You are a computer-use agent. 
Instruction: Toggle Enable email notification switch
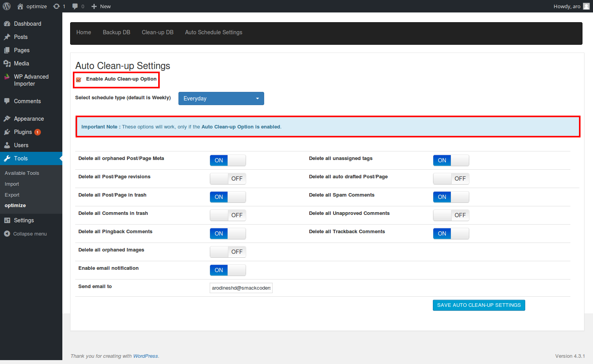[228, 270]
